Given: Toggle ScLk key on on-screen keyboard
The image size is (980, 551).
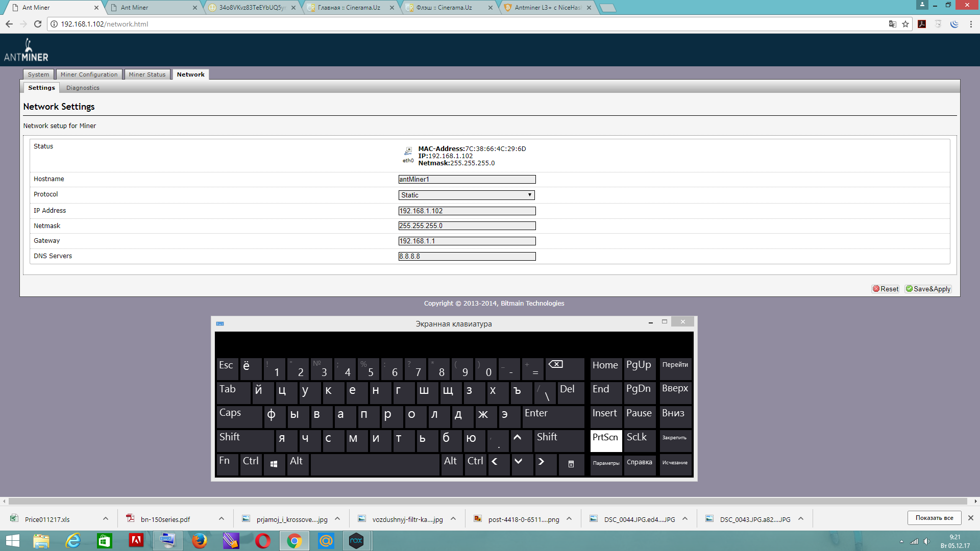Looking at the screenshot, I should 640,441.
